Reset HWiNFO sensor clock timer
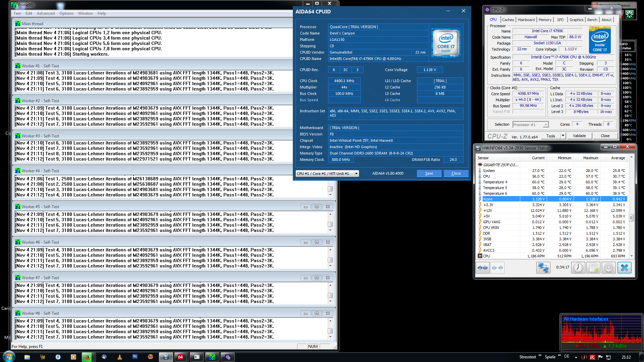Viewport: 644px width, 362px height. pos(578,268)
